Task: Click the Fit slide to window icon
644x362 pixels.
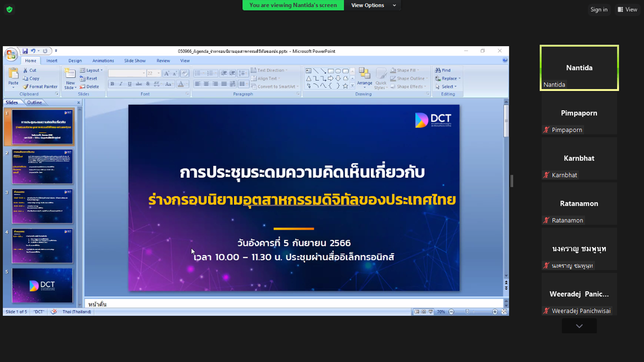Action: (x=504, y=312)
